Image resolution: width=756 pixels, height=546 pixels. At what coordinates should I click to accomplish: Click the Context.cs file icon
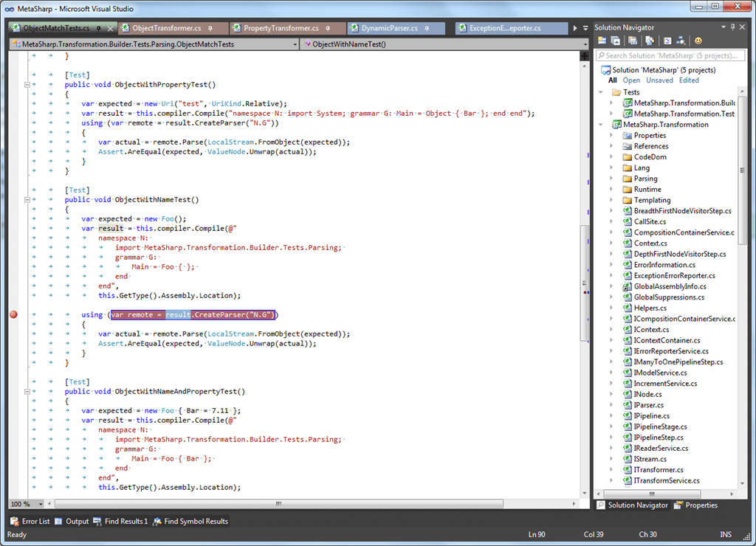click(627, 243)
